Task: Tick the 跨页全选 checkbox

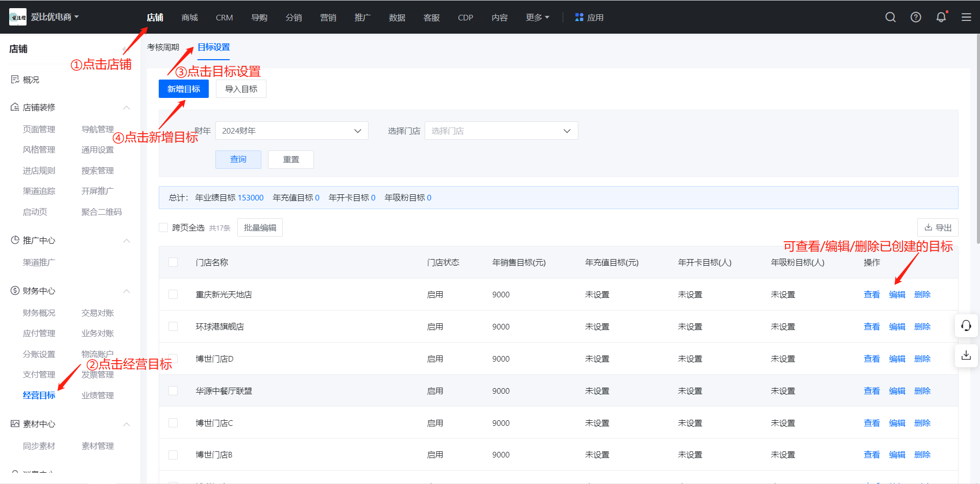Action: pyautogui.click(x=163, y=227)
